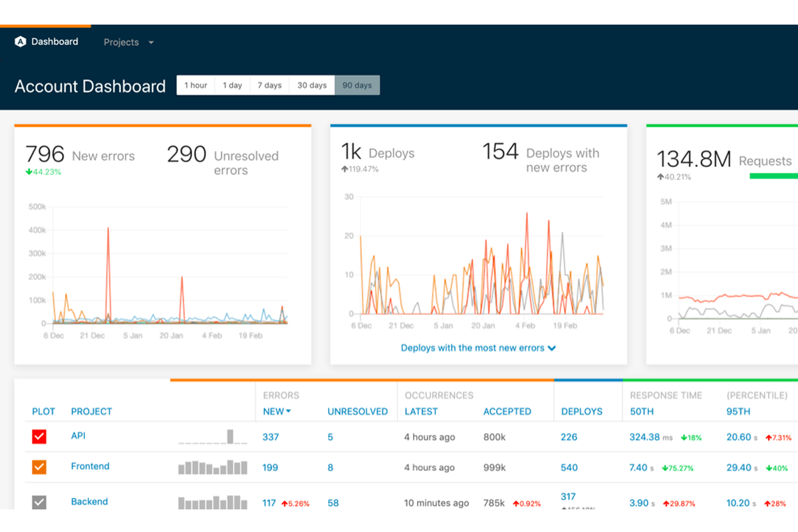Click the Backend error histogram thumbnail
Viewport: 798px width, 532px height.
[x=212, y=502]
